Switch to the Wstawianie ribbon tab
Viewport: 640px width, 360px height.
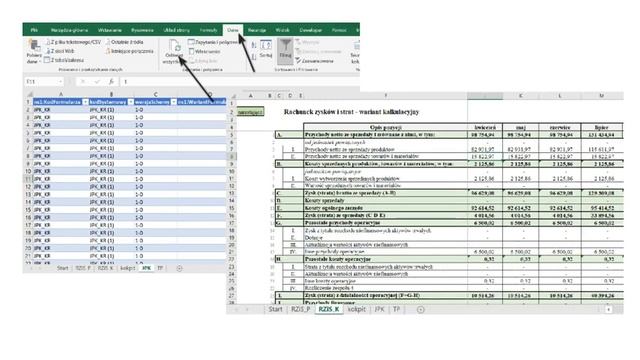[x=110, y=30]
